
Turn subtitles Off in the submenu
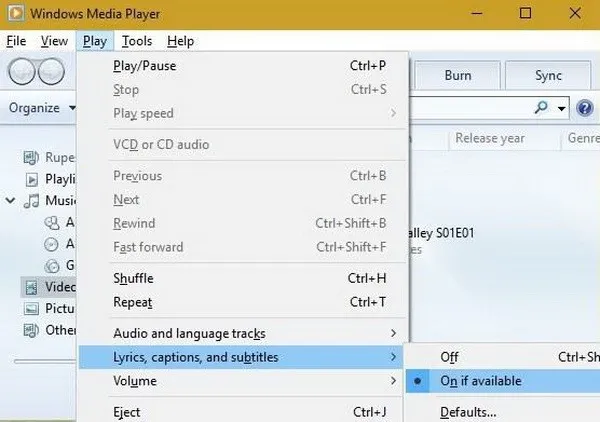pyautogui.click(x=449, y=357)
